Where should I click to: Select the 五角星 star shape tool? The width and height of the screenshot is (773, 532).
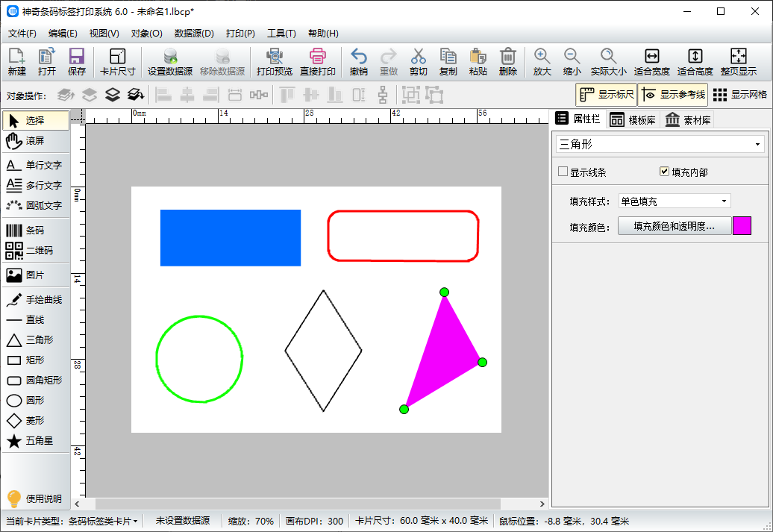[x=36, y=441]
